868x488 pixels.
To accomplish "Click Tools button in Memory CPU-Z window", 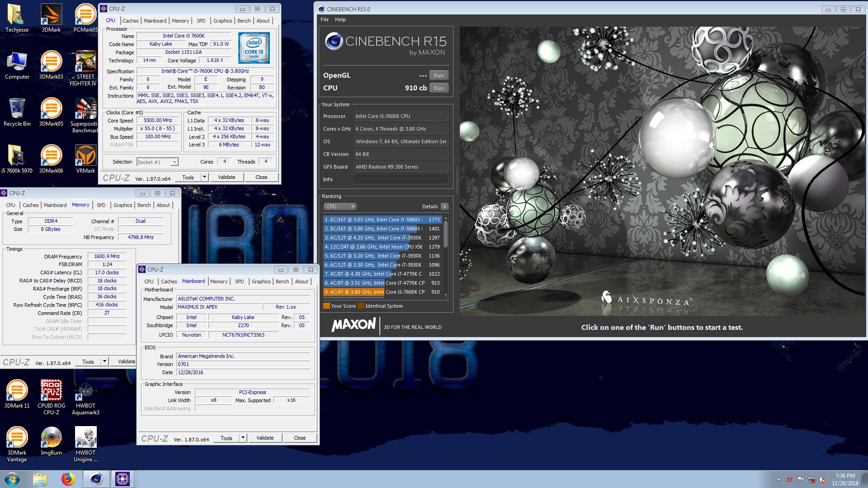I will click(x=88, y=361).
